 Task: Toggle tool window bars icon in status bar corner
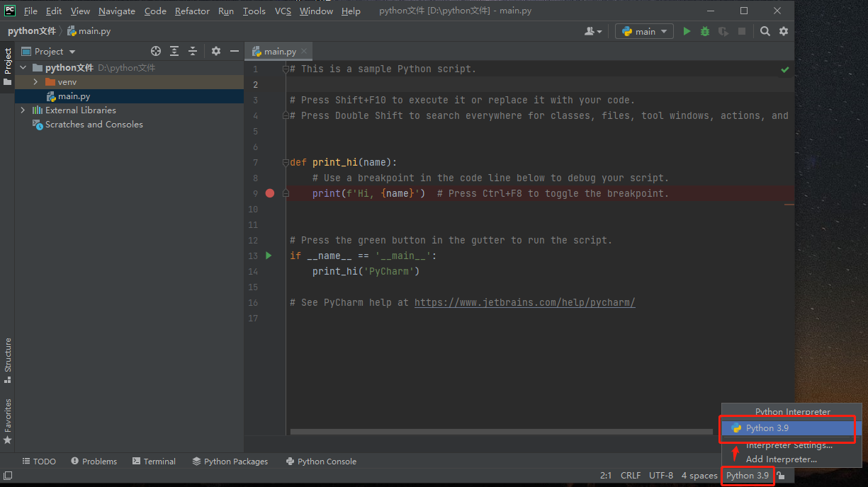pos(7,476)
